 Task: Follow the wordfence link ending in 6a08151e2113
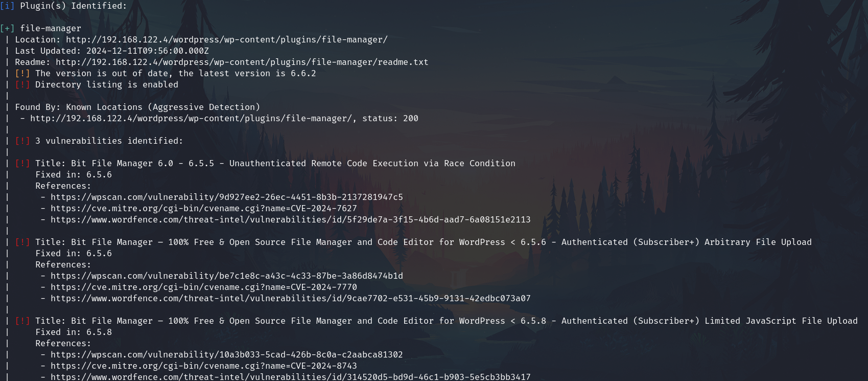click(x=290, y=220)
